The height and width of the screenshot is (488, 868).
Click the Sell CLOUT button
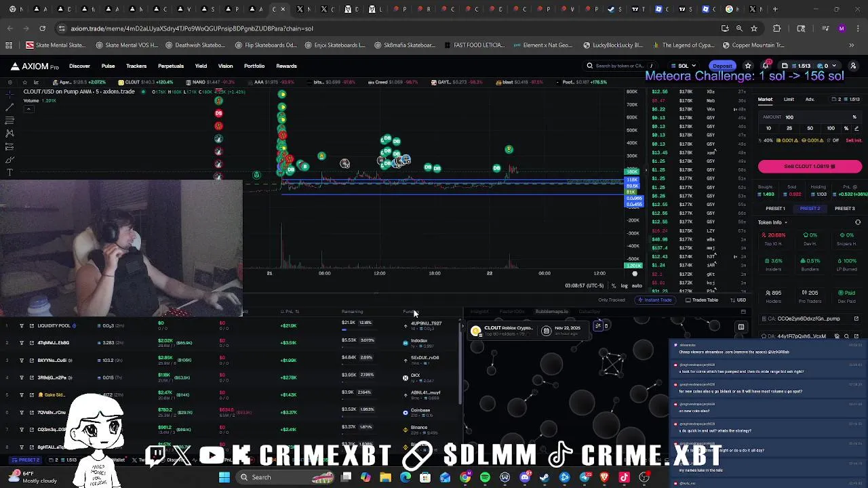(x=810, y=166)
